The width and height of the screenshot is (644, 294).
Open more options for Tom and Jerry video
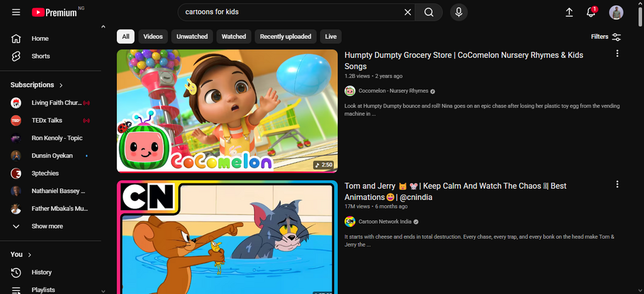[617, 185]
